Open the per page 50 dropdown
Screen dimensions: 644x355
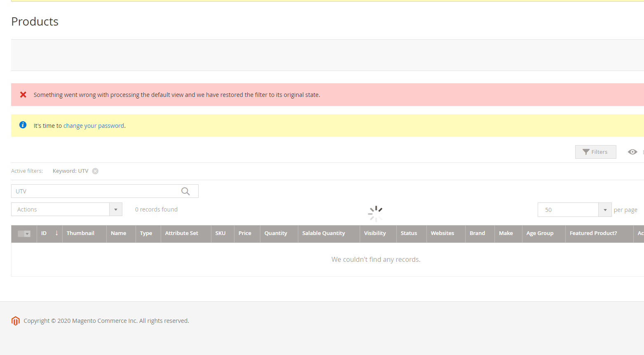coord(605,209)
